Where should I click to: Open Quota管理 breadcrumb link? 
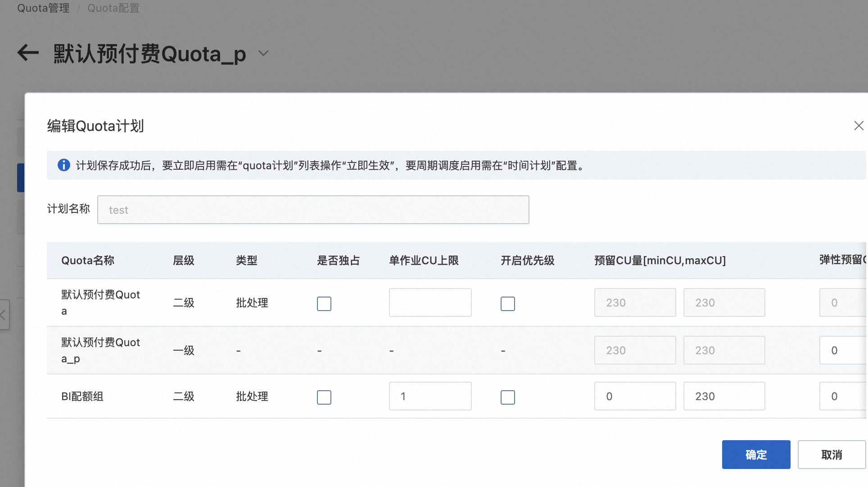(43, 8)
